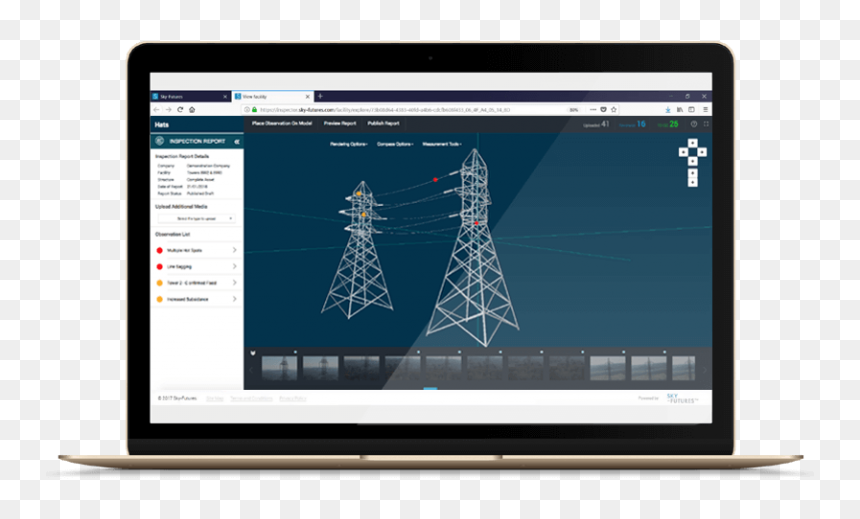Image resolution: width=860 pixels, height=519 pixels.
Task: Click Publish Report
Action: point(383,123)
